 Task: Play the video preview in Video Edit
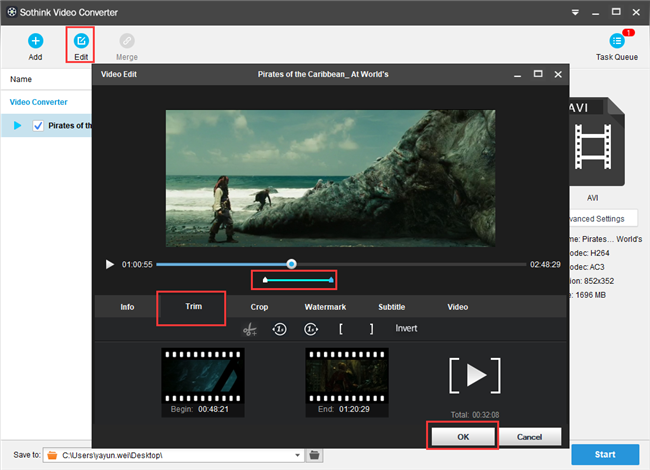(x=109, y=264)
